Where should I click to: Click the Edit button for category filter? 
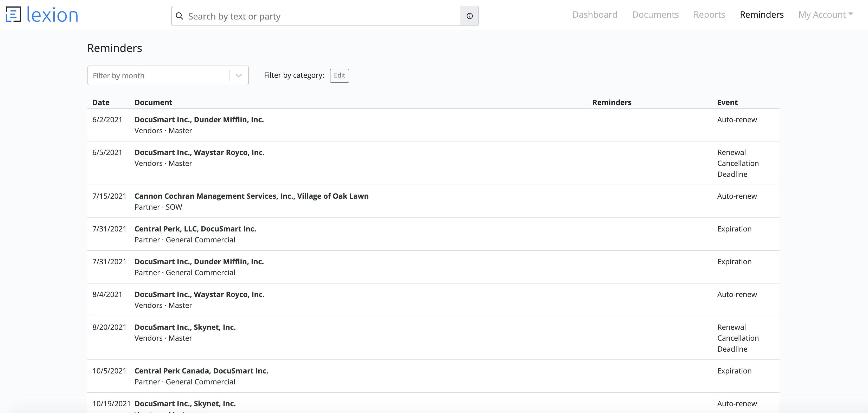339,75
